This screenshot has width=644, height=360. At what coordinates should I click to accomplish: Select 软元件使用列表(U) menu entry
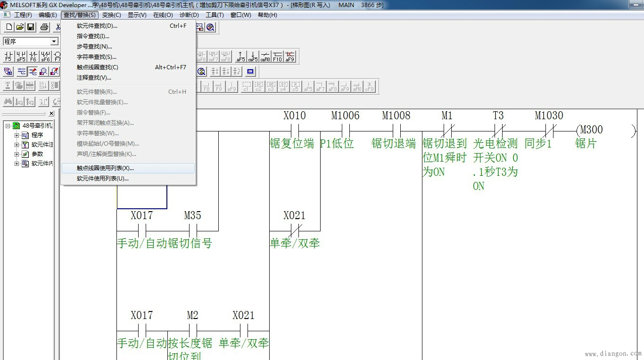[103, 178]
